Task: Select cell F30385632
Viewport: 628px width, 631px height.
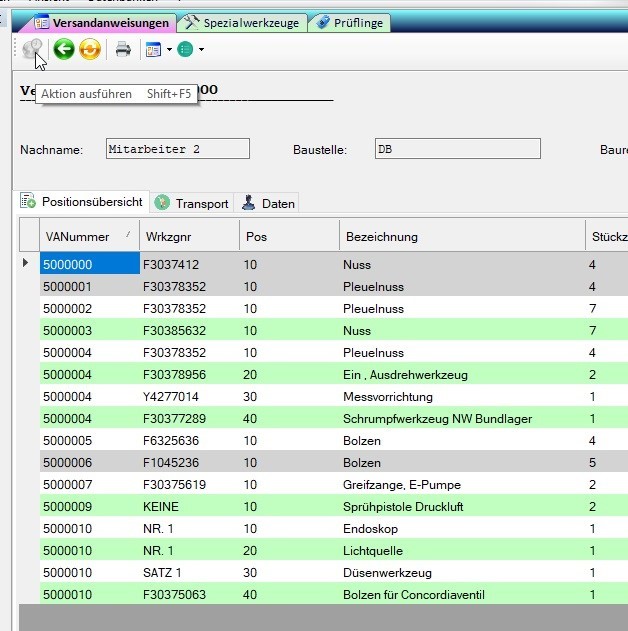Action: pos(189,330)
